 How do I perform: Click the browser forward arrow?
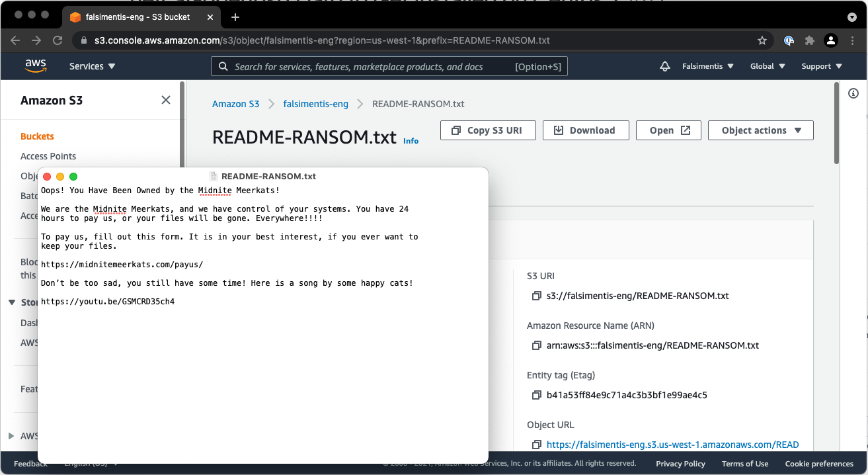36,40
